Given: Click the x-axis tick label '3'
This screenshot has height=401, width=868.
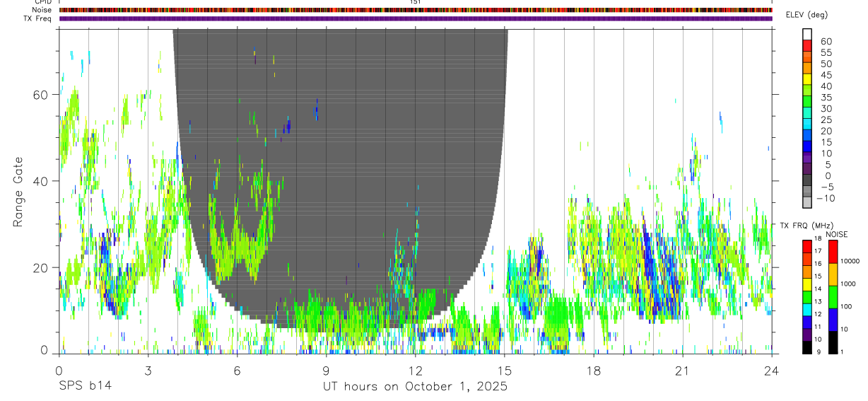Looking at the screenshot, I should click(x=148, y=370).
